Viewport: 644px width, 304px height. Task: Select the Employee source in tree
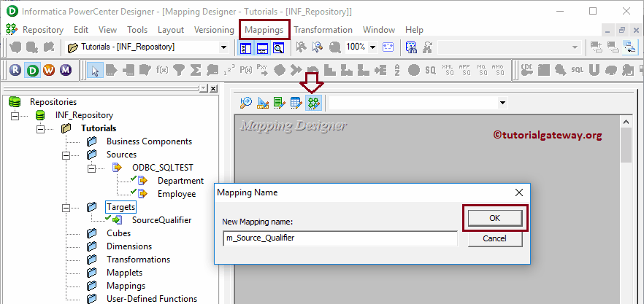point(177,194)
